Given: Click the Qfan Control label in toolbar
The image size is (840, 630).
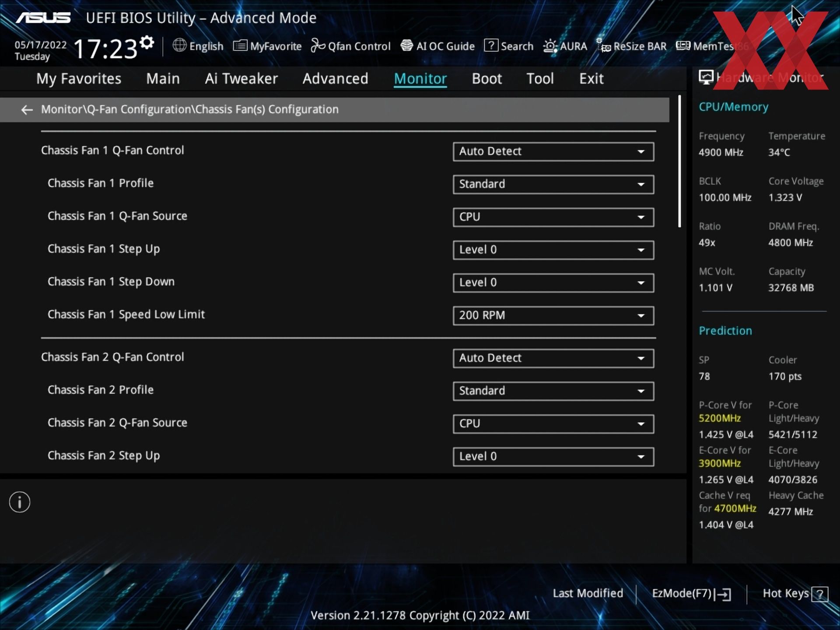Looking at the screenshot, I should coord(359,46).
